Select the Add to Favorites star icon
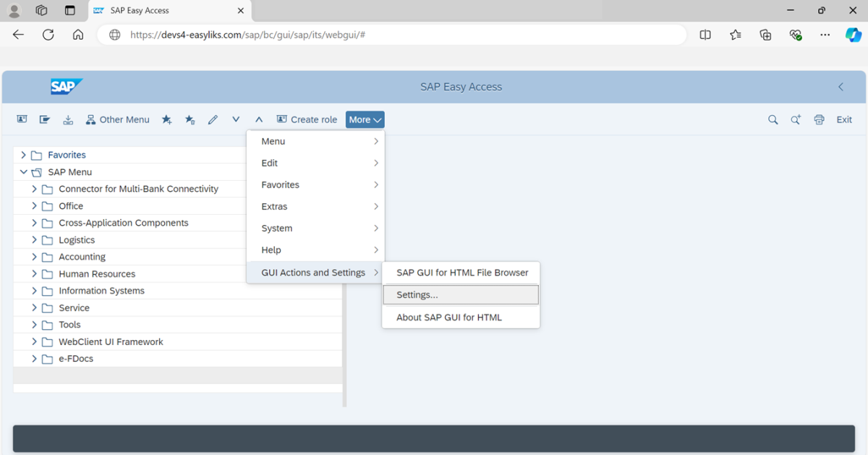The image size is (868, 455). (166, 119)
